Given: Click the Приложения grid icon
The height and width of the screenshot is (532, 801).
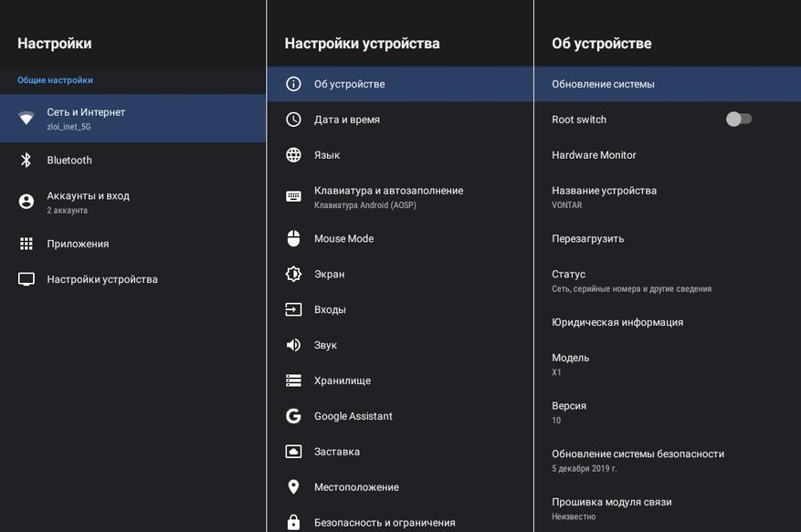Looking at the screenshot, I should tap(26, 244).
